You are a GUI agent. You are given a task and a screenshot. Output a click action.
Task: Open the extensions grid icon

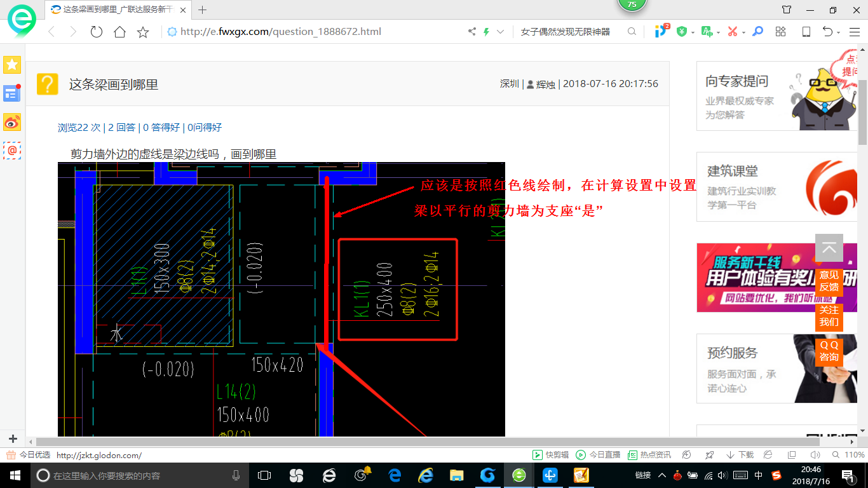coord(781,31)
